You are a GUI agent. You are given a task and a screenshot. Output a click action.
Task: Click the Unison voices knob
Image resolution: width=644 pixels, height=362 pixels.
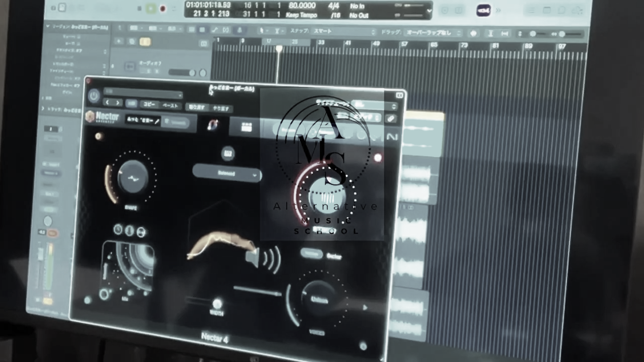pos(319,299)
